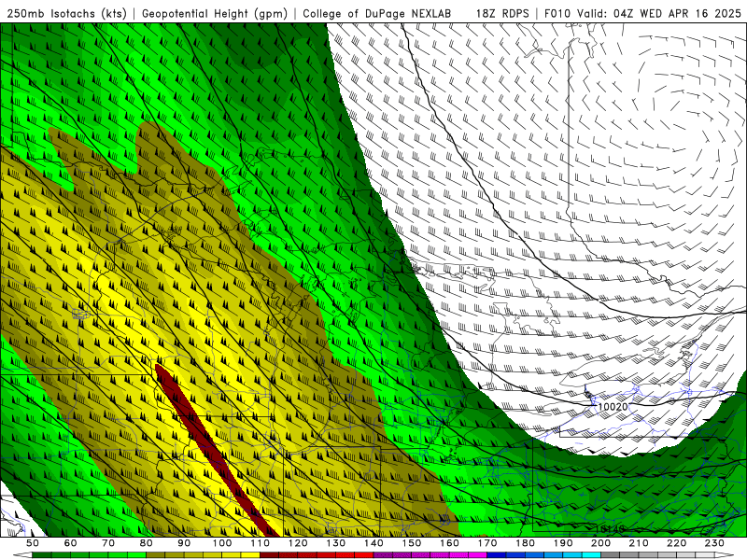Click the '130' value on the color scale

[x=336, y=543]
